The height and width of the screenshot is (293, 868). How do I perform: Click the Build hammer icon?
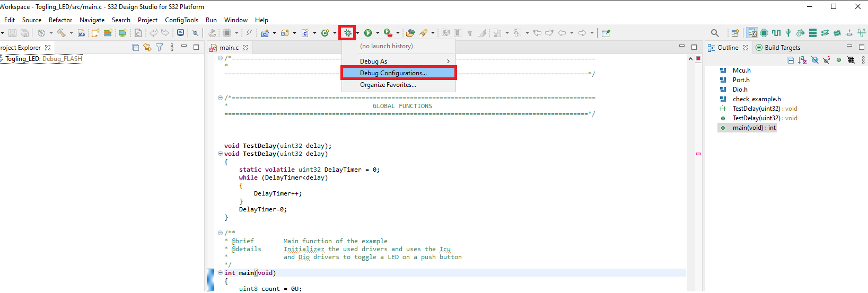[62, 33]
